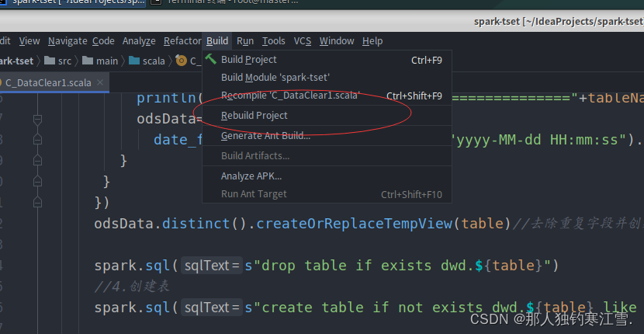
Task: Select Recompile 'C_DataClear1.scala'
Action: pyautogui.click(x=327, y=96)
